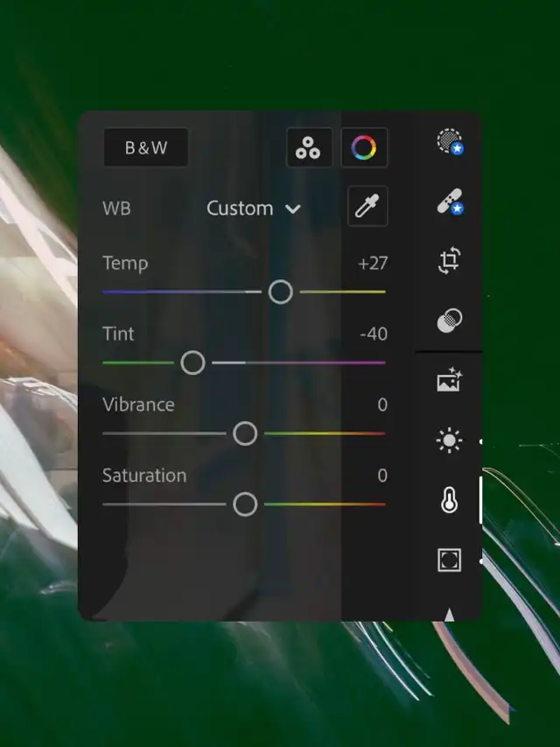
Task: Select the Color thermometer panel icon
Action: pos(450,501)
